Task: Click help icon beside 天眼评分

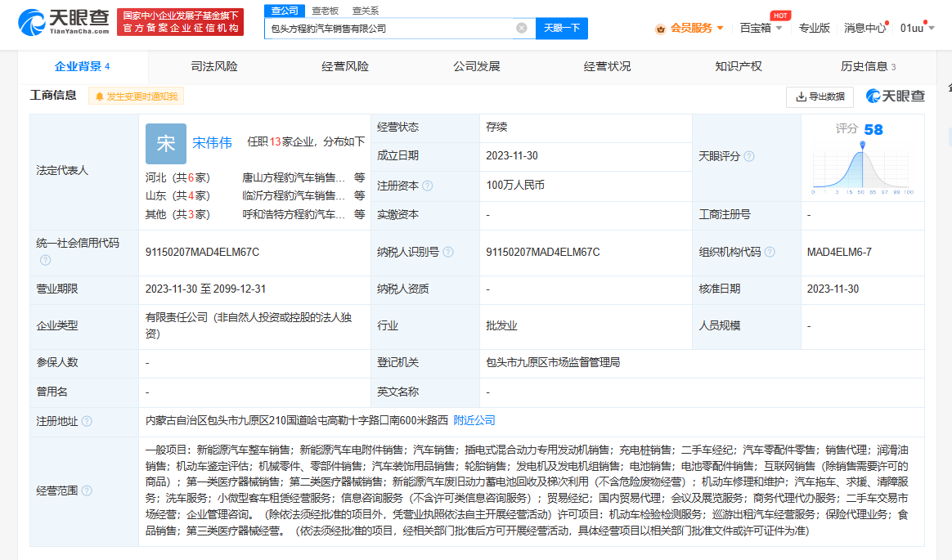Action: (749, 157)
